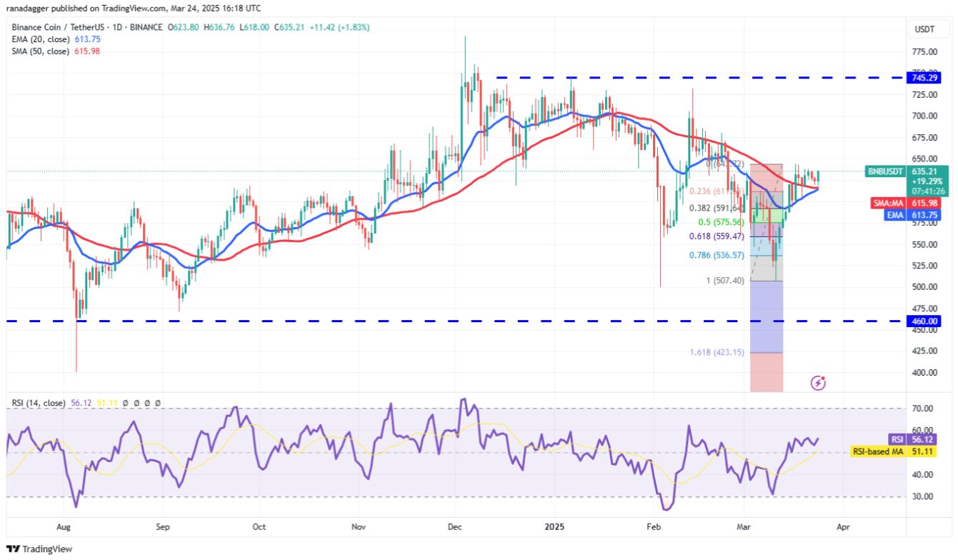The width and height of the screenshot is (958, 560).
Task: Click the 400.00 price axis value
Action: 925,373
